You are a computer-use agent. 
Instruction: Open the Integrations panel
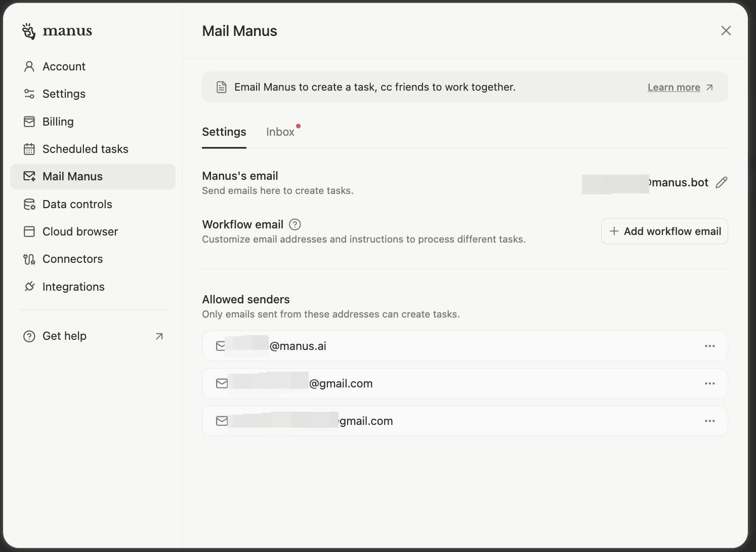pos(73,287)
